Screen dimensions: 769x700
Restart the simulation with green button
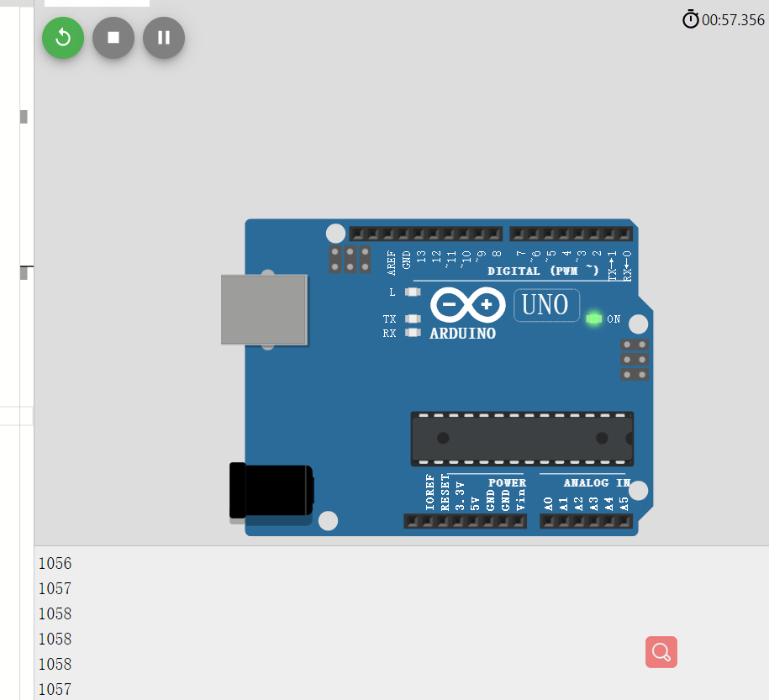63,38
